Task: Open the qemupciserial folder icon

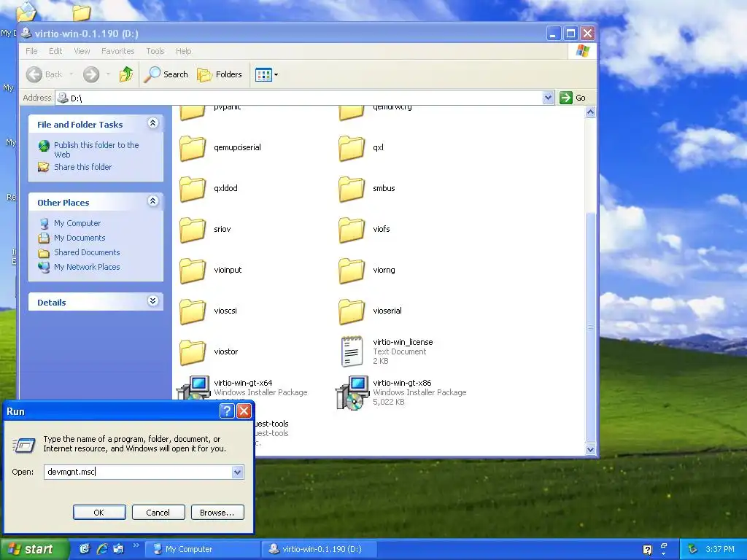Action: (193, 148)
